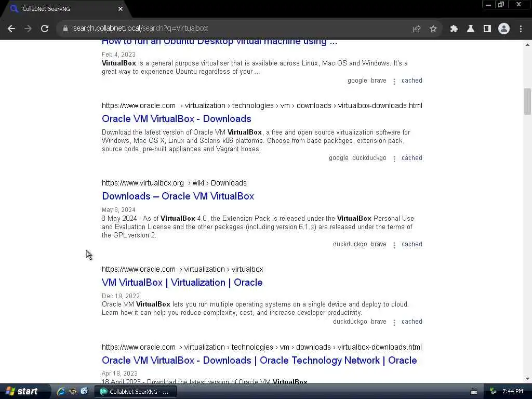Click 'brave' label under VM VirtualBox | Virtualization result
Screen dimensions: 532x399
(379, 321)
